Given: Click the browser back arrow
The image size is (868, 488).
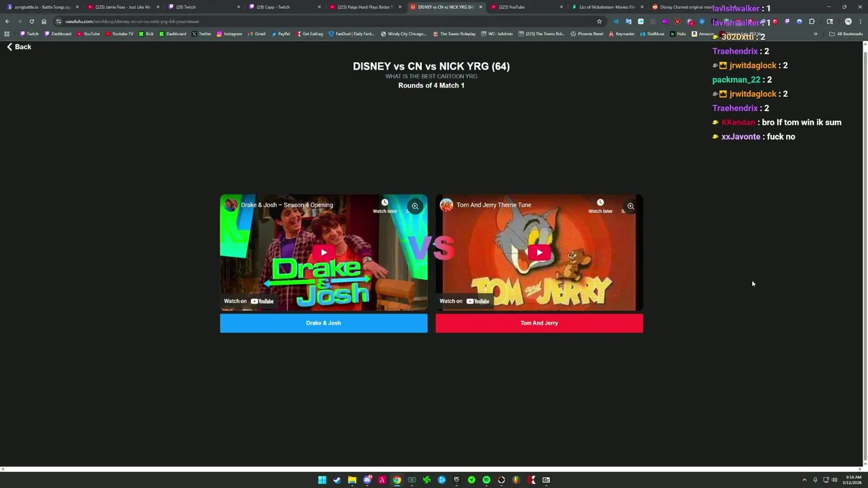Looking at the screenshot, I should click(x=7, y=21).
